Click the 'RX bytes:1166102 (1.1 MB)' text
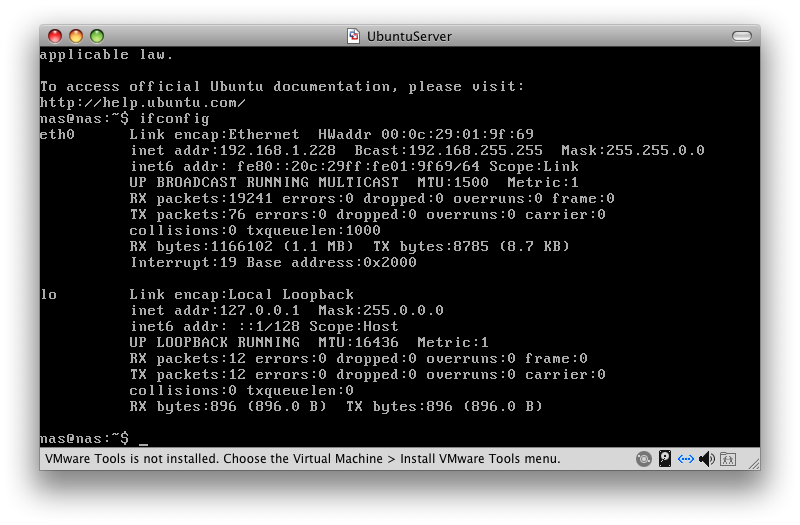The image size is (800, 525). 242,246
